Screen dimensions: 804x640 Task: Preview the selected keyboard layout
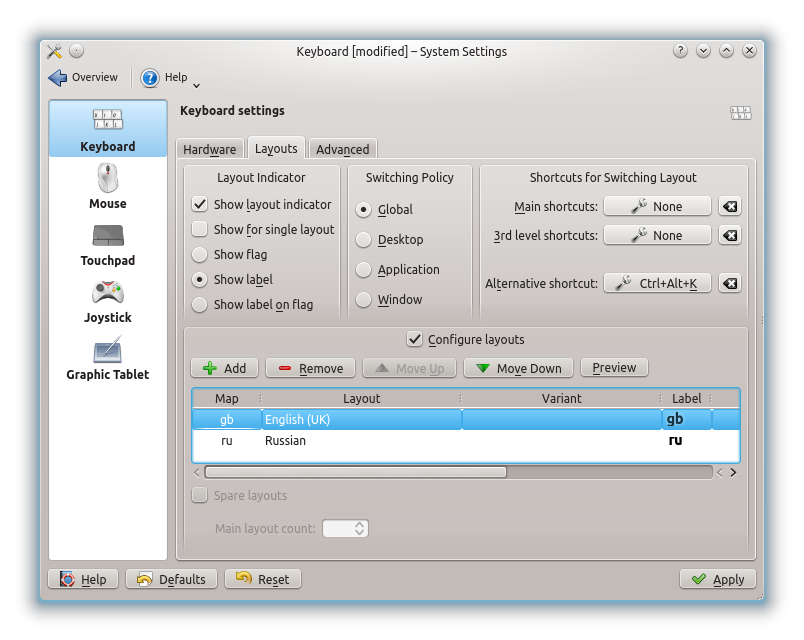coord(614,367)
